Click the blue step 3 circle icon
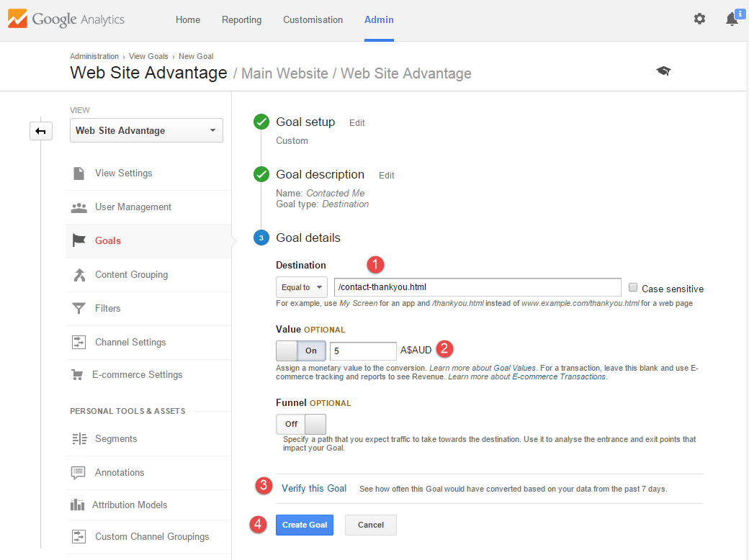Image resolution: width=749 pixels, height=560 pixels. pyautogui.click(x=261, y=238)
